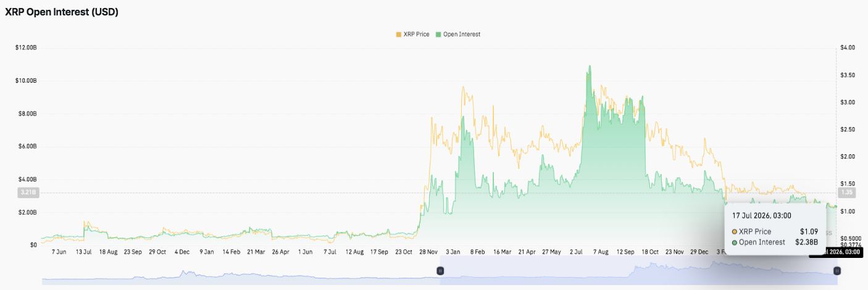Click the 23 Nov x-axis date
868x290 pixels.
pos(674,252)
